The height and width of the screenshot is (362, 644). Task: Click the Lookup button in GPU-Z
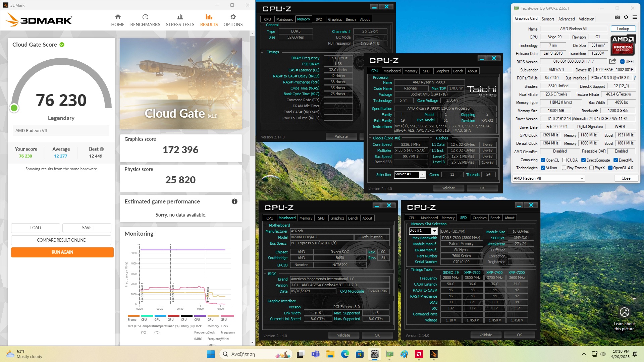click(x=623, y=29)
